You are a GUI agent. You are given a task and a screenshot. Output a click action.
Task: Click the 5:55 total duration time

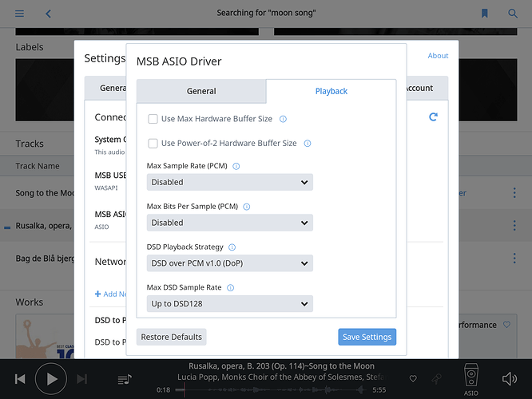(x=379, y=390)
